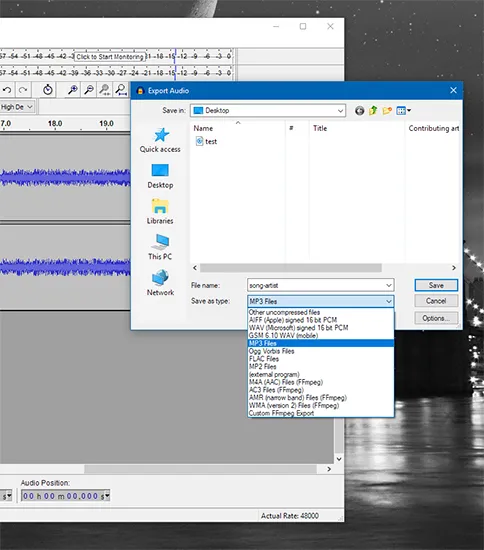Image resolution: width=484 pixels, height=550 pixels.
Task: Open This PC in the places sidebar
Action: tap(160, 247)
